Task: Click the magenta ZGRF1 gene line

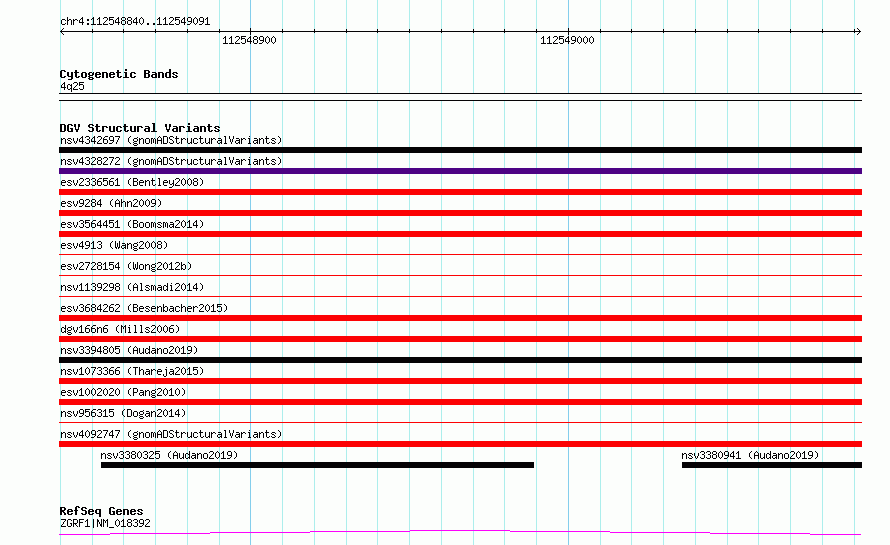Action: 460,533
